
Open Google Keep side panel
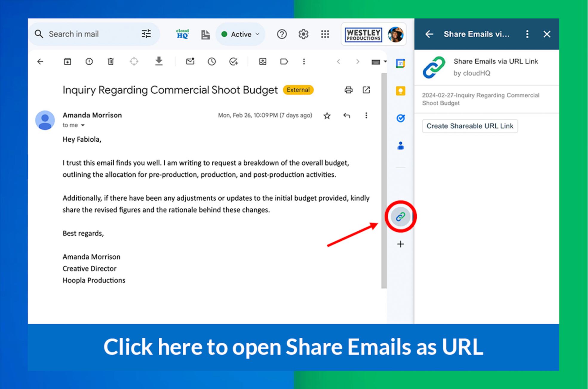(x=400, y=91)
